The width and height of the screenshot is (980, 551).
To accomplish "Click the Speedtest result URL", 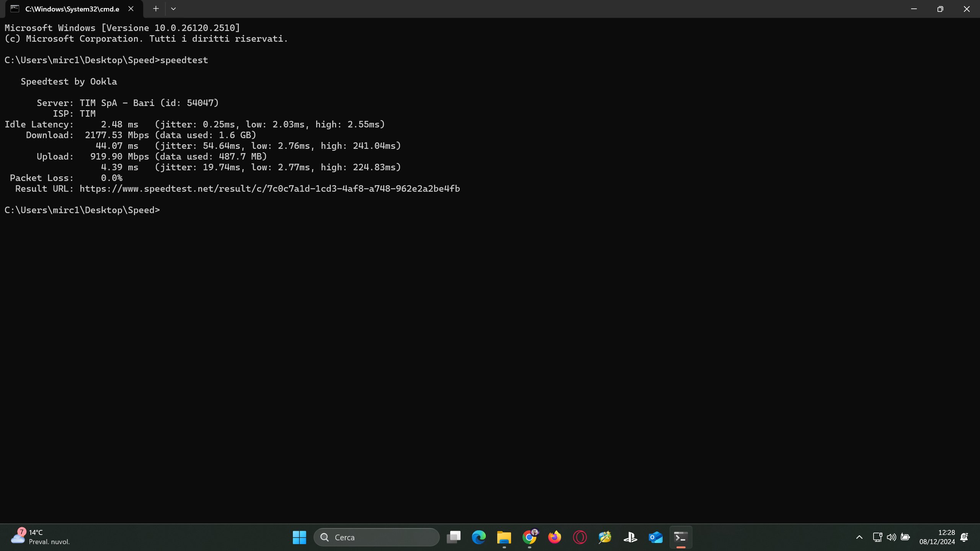I will click(x=269, y=189).
